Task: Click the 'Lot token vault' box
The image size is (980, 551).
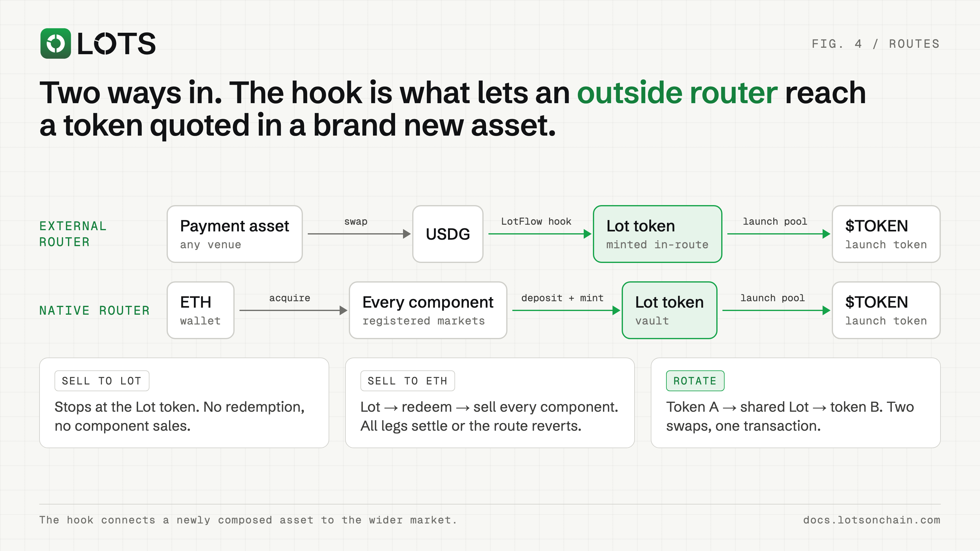Action: (669, 310)
